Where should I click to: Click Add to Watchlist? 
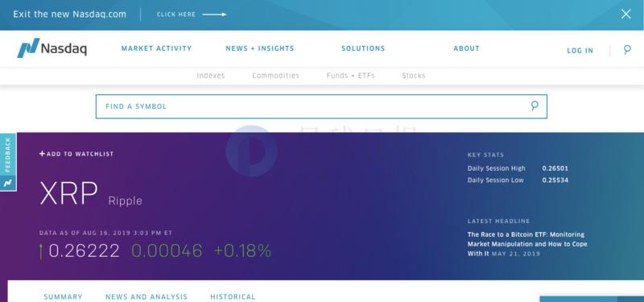tap(76, 154)
